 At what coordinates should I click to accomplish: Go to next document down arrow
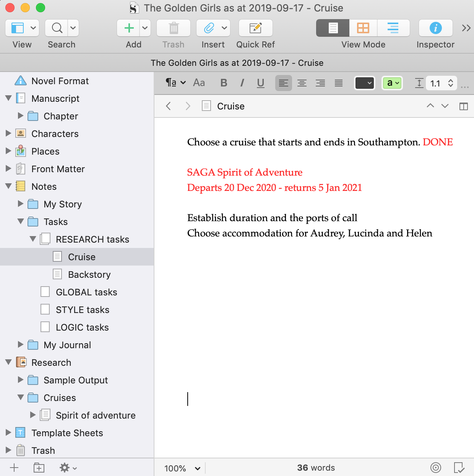[445, 106]
